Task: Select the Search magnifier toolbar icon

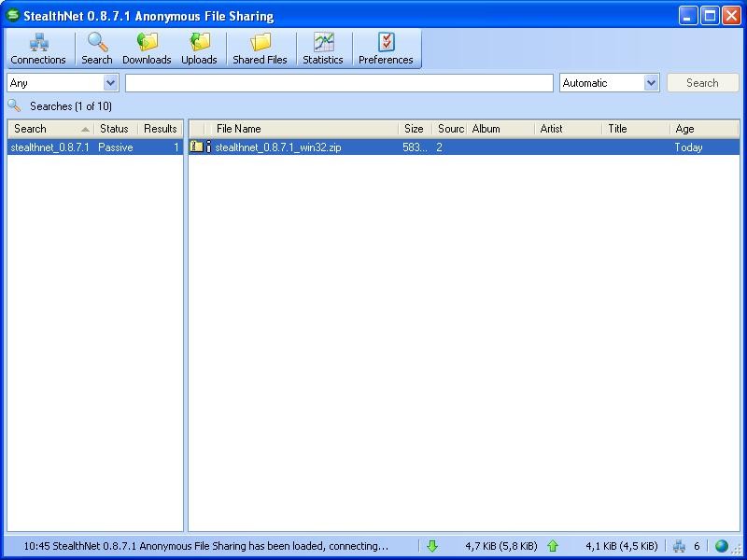Action: [97, 42]
